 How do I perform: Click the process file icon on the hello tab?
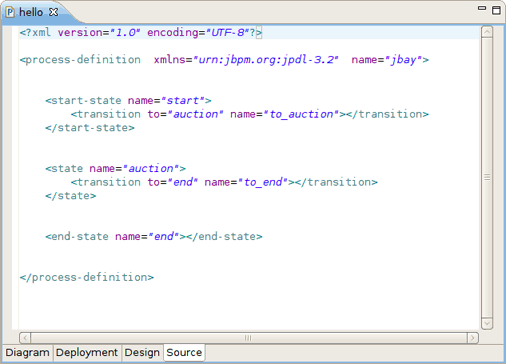pos(10,12)
